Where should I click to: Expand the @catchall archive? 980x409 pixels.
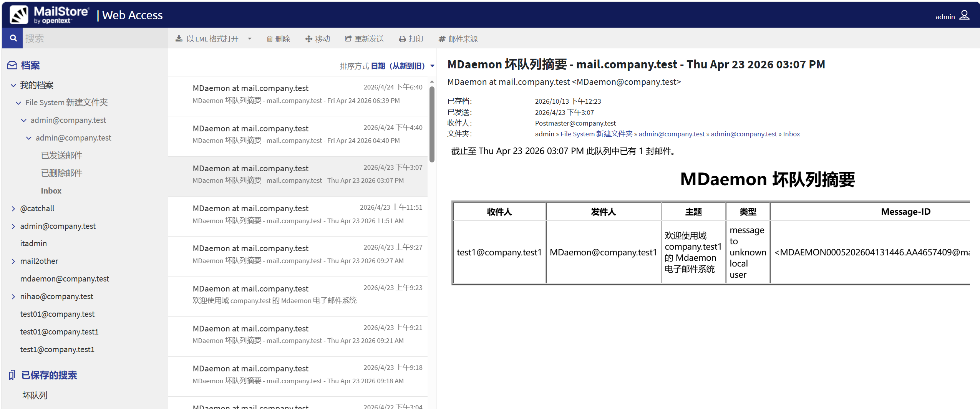click(13, 209)
